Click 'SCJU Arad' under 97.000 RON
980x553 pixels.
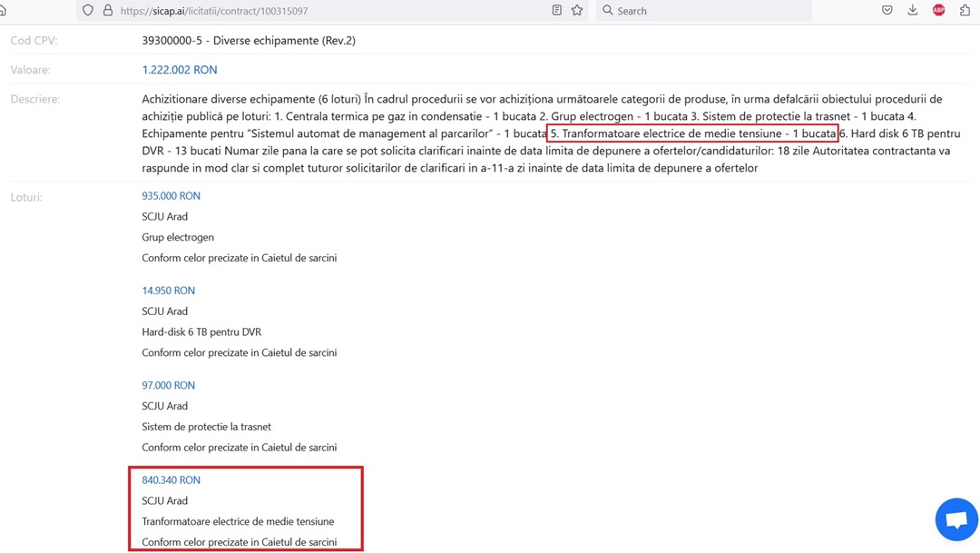164,406
